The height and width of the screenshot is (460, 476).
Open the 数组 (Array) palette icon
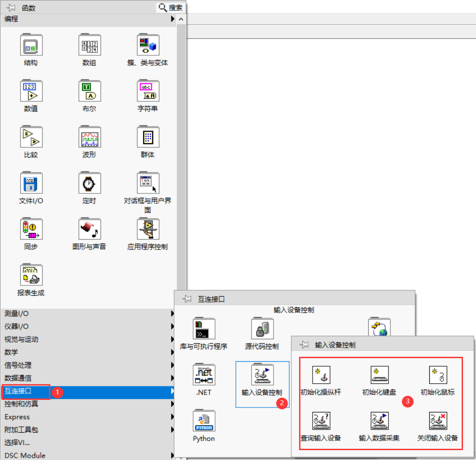pos(89,44)
